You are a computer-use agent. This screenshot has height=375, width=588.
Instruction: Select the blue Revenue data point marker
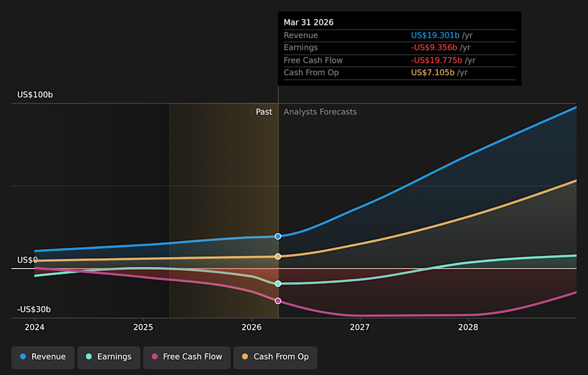point(278,236)
